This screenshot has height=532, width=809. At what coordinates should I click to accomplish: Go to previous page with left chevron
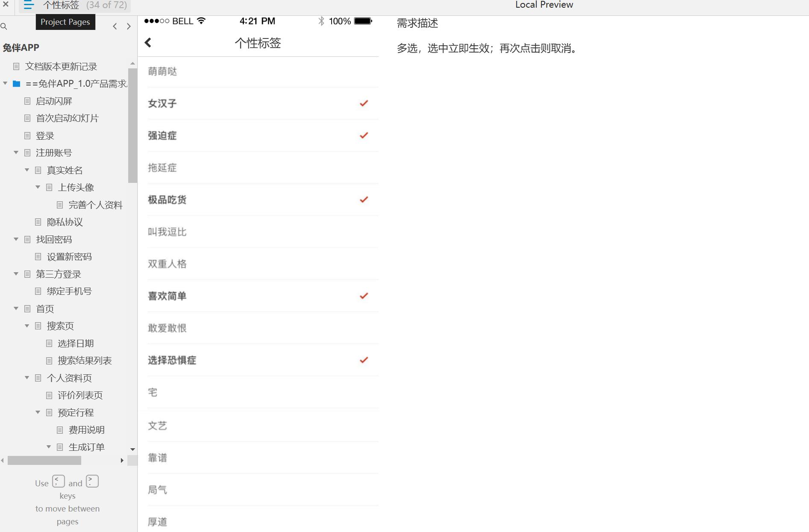coord(115,26)
